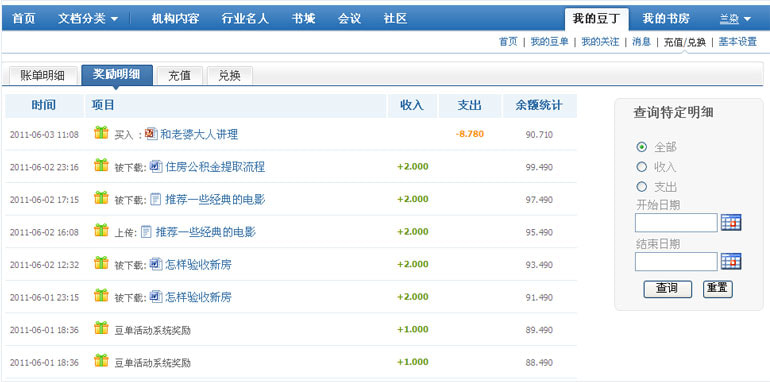The width and height of the screenshot is (770, 382).
Task: Open the 行业名人 menu item
Action: click(x=245, y=19)
